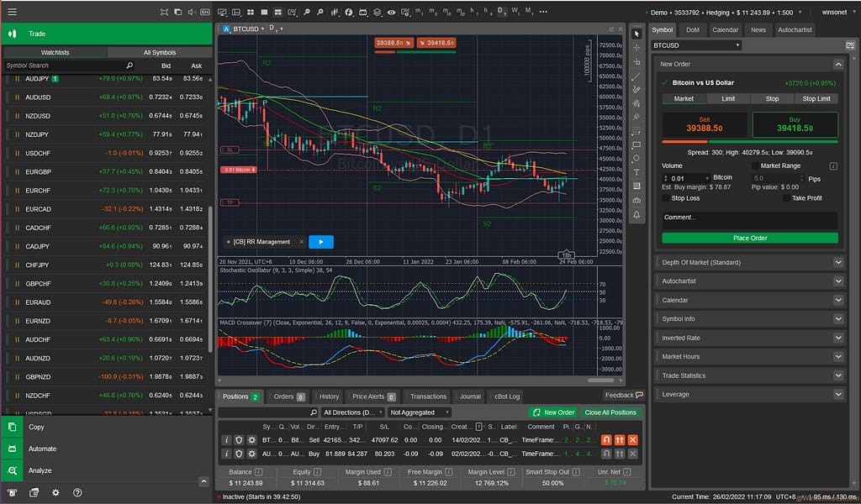Open the BTCUSD symbol dropdown in order panel
The width and height of the screenshot is (861, 504).
(696, 45)
